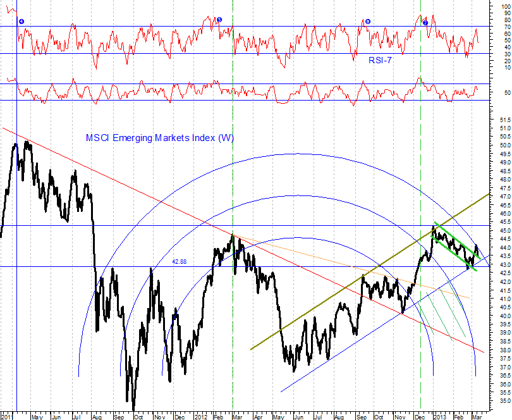Screen dimensions: 512x420
Task: Click the "45.5" price axis label
Action: click(x=505, y=222)
